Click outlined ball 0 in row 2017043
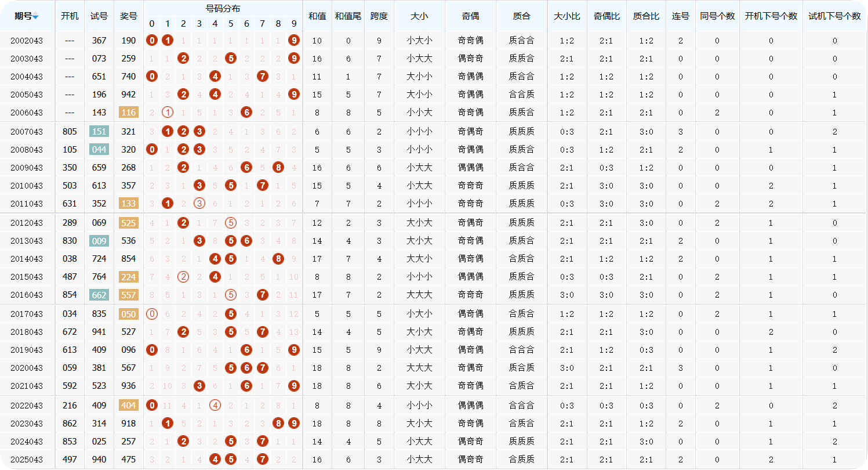 click(152, 314)
